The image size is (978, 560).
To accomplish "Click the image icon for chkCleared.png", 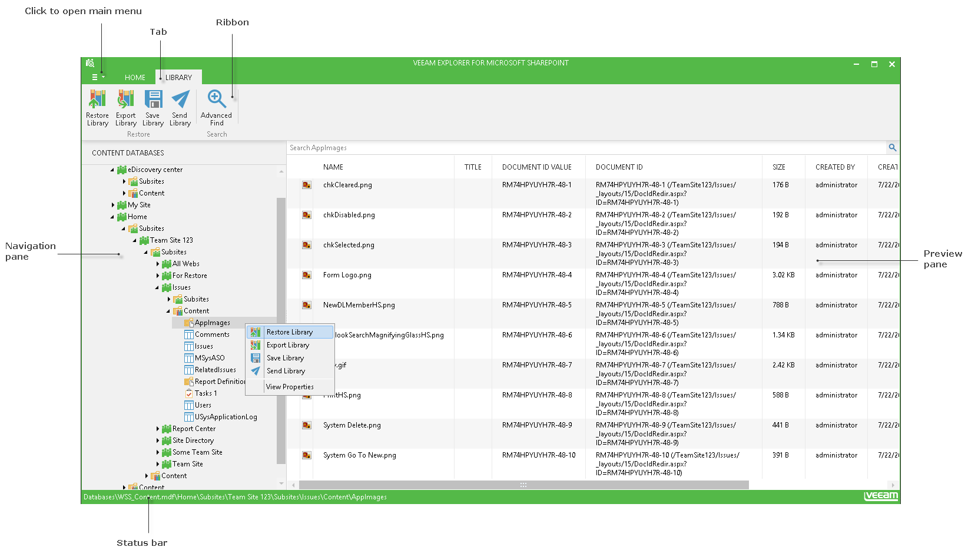I will coord(307,185).
